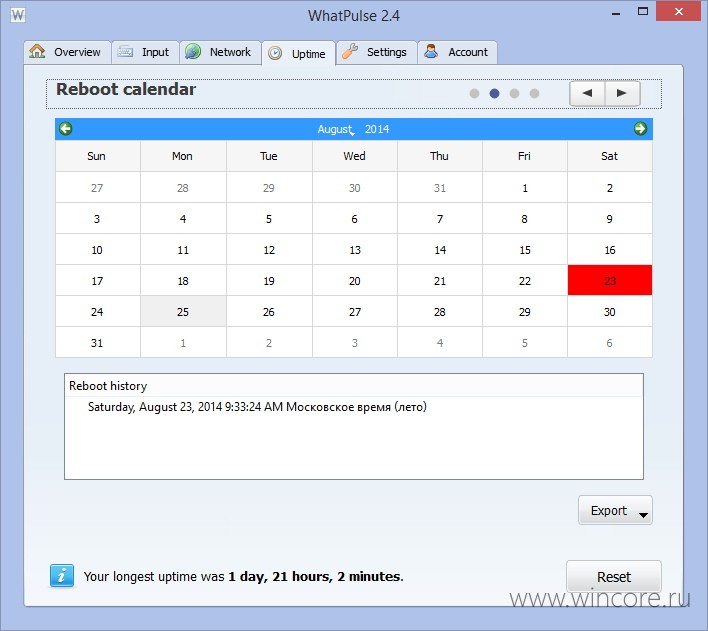This screenshot has width=708, height=631.
Task: Select the second (active) page indicator dot
Action: 494,93
